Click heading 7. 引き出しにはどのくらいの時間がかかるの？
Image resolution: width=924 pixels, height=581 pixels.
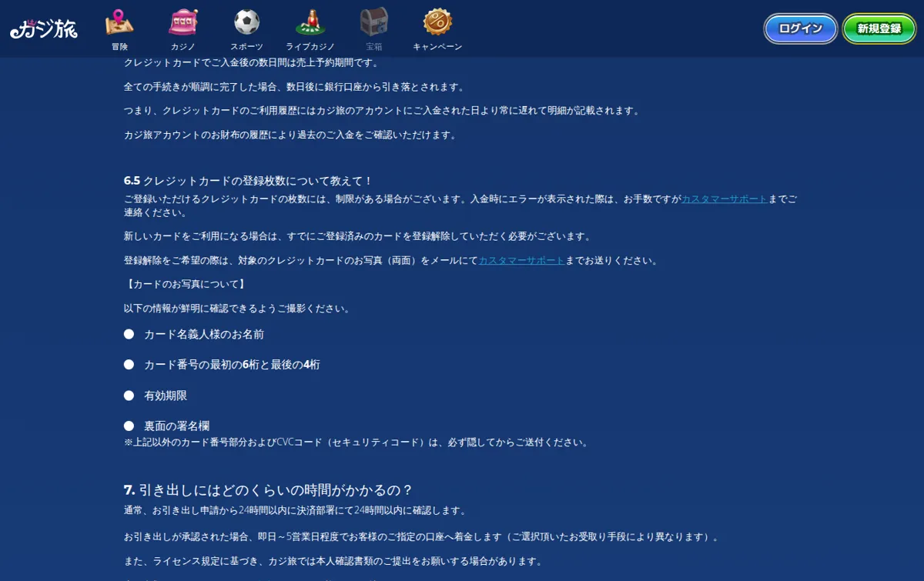tap(269, 490)
